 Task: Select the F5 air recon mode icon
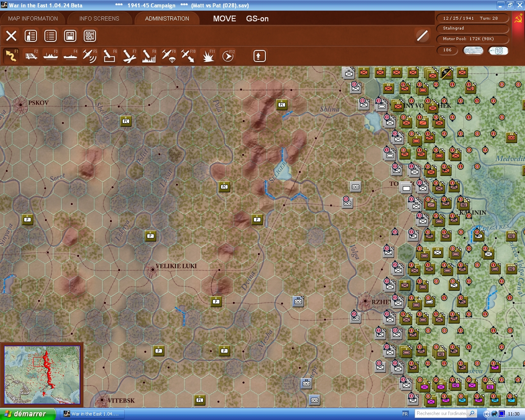click(x=90, y=56)
